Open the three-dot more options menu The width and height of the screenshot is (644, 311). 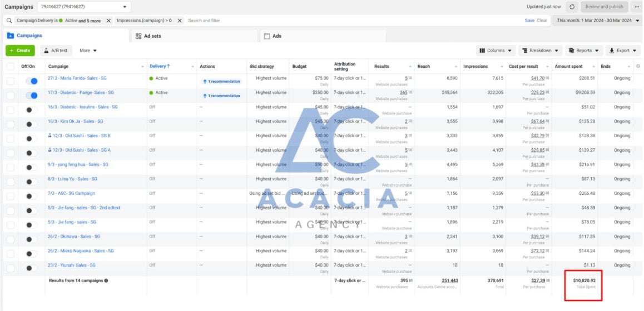(637, 7)
